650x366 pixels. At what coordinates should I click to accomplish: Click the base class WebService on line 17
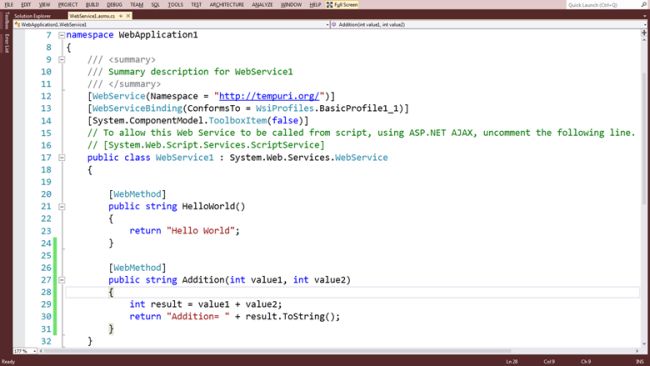click(361, 158)
